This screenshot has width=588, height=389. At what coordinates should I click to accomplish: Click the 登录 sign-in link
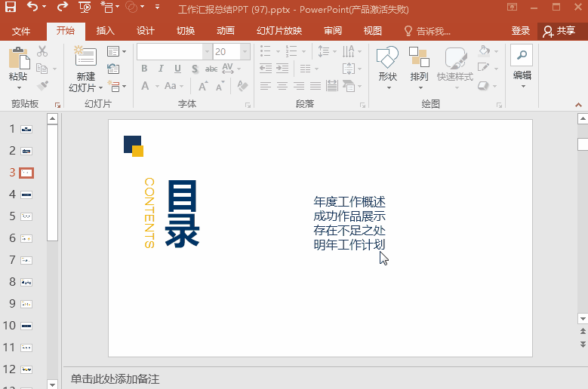[x=521, y=31]
